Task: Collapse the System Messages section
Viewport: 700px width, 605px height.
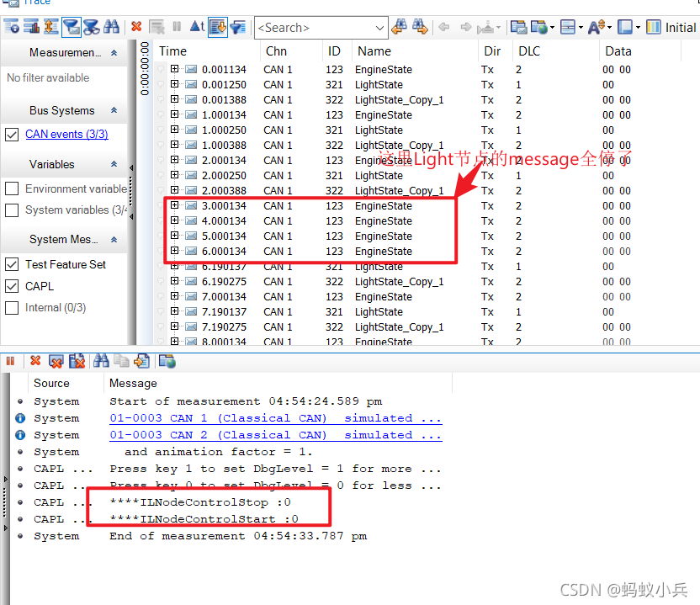Action: click(x=114, y=239)
